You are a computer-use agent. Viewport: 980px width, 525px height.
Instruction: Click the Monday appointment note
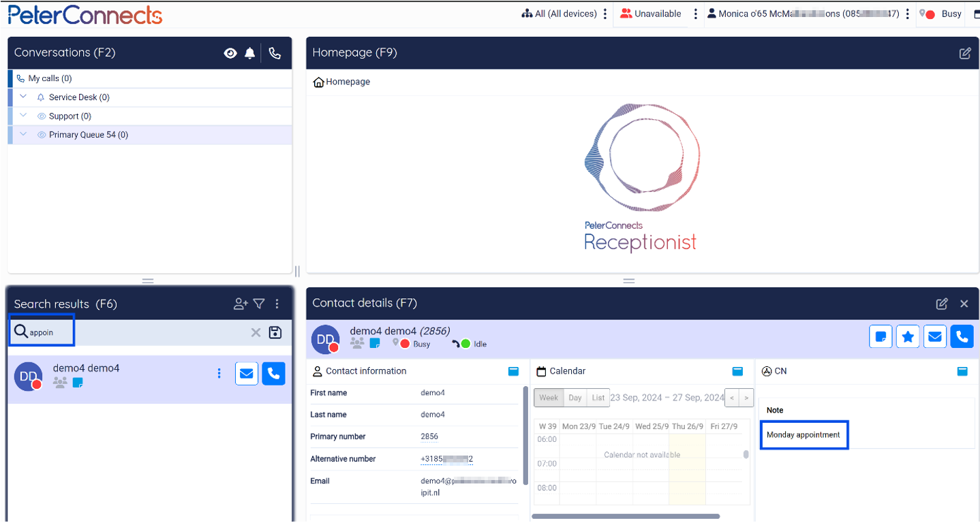pyautogui.click(x=803, y=434)
